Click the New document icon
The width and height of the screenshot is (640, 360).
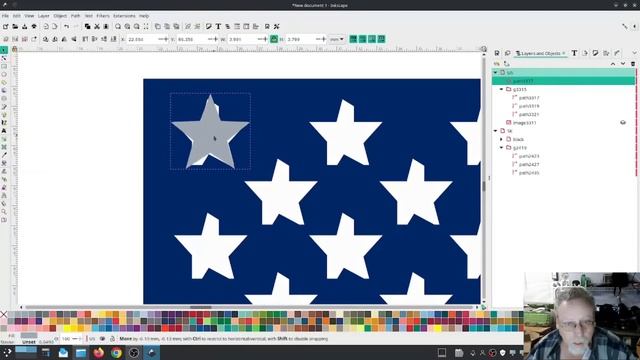(5, 27)
